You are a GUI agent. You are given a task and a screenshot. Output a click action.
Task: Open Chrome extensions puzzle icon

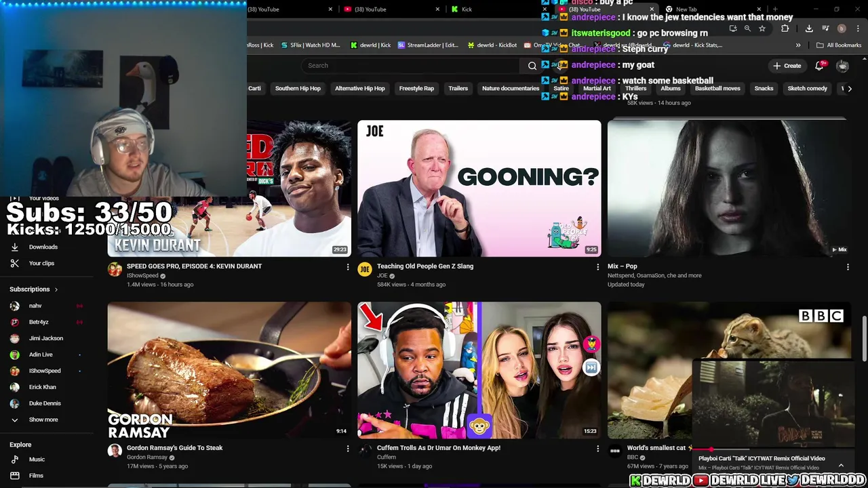click(x=785, y=28)
